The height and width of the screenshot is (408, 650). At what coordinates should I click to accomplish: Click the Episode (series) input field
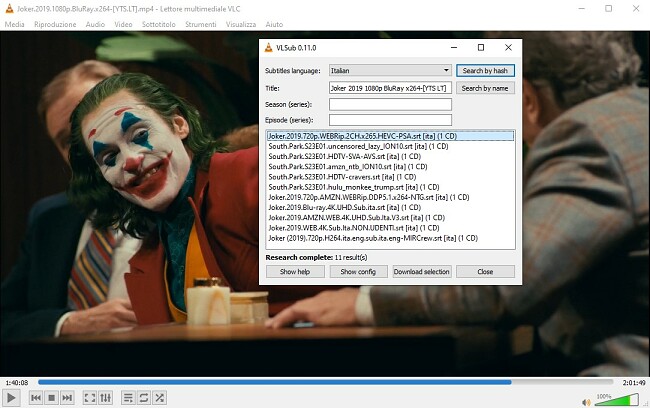390,120
